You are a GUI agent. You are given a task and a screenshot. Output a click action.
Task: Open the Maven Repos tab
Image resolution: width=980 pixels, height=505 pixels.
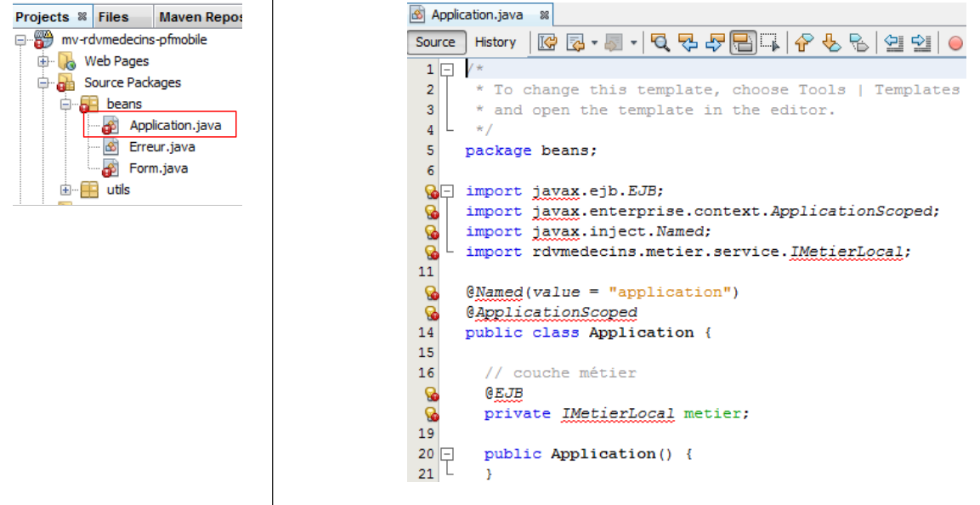pos(200,16)
